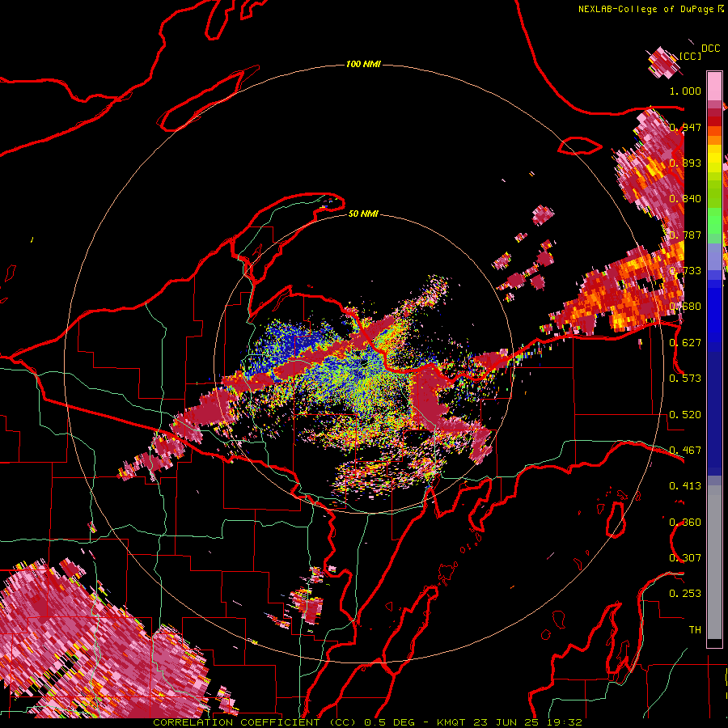Viewport: 728px width, 728px height.
Task: Click the 0.467 scale value
Action: (x=685, y=451)
